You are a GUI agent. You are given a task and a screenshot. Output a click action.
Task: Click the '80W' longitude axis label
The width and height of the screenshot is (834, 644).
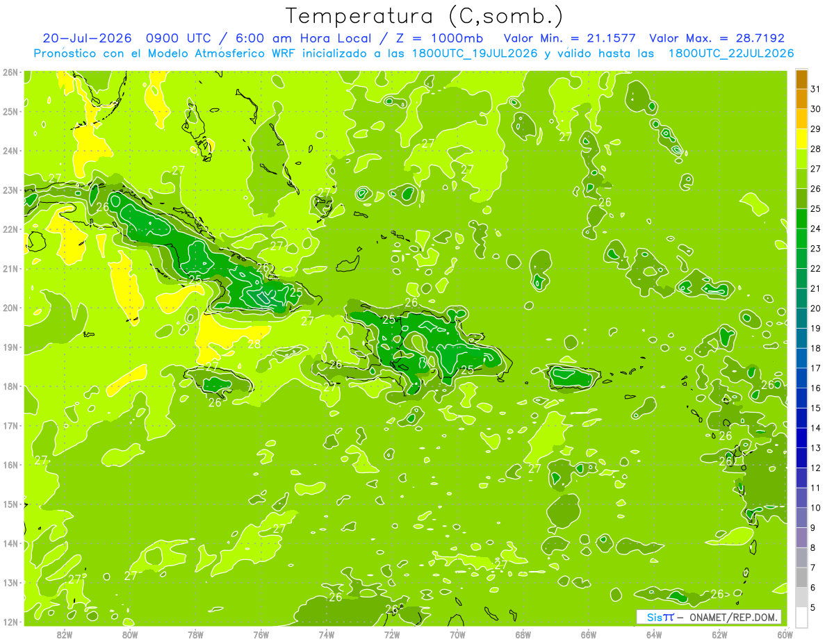click(130, 634)
